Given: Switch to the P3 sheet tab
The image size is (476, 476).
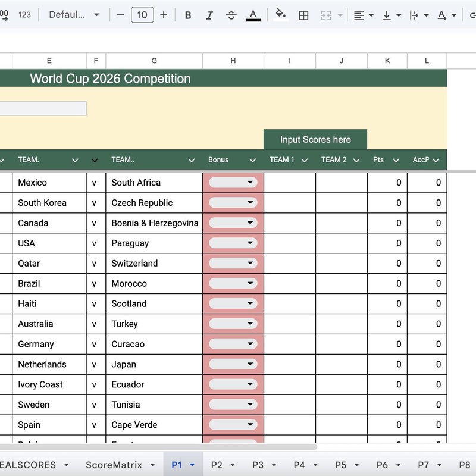Looking at the screenshot, I should [x=258, y=465].
